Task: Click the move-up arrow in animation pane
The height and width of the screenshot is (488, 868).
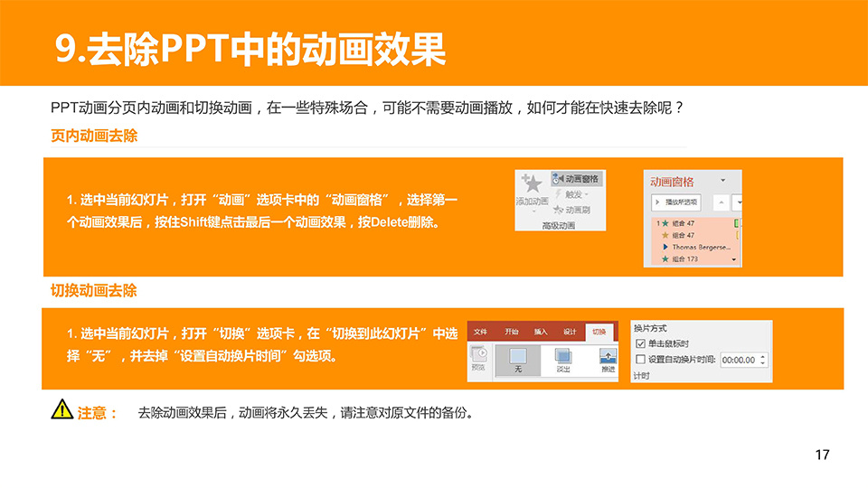Action: (x=720, y=202)
